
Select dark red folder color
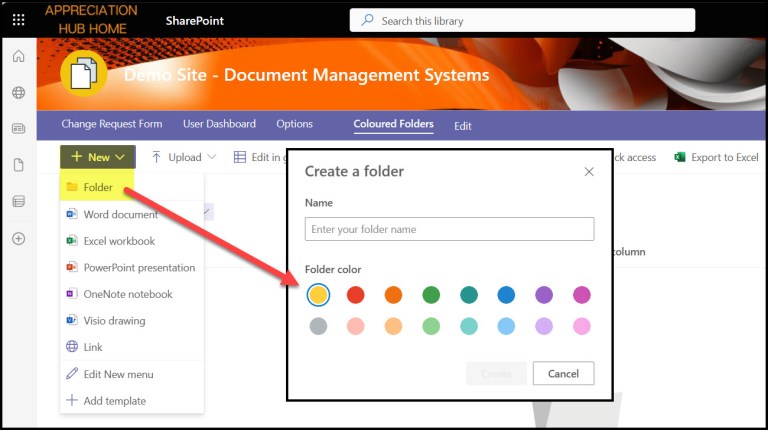(356, 295)
